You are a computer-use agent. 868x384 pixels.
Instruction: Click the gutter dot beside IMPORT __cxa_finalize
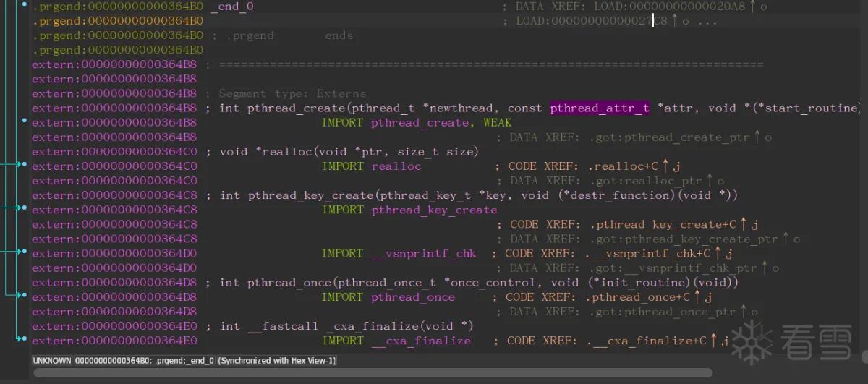click(25, 339)
